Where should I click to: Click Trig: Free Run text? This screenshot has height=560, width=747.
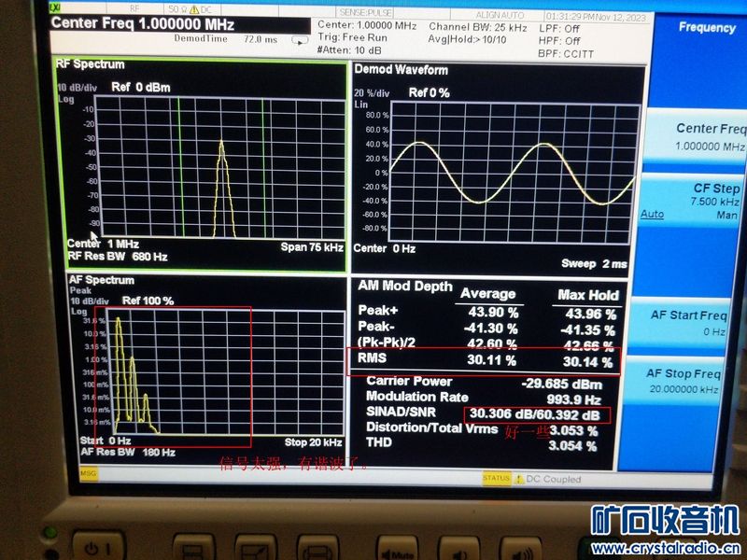(353, 37)
